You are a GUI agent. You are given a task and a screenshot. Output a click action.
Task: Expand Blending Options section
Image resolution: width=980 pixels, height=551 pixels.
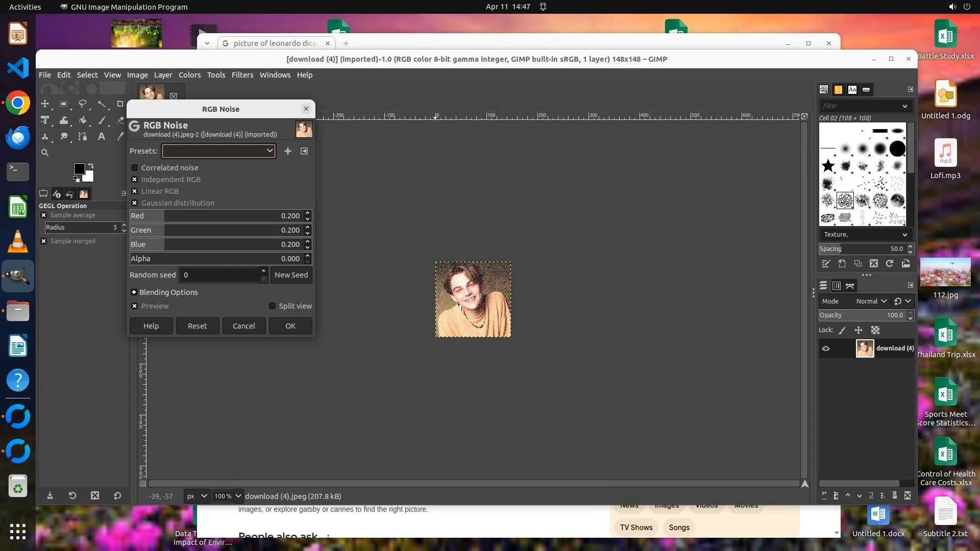134,292
